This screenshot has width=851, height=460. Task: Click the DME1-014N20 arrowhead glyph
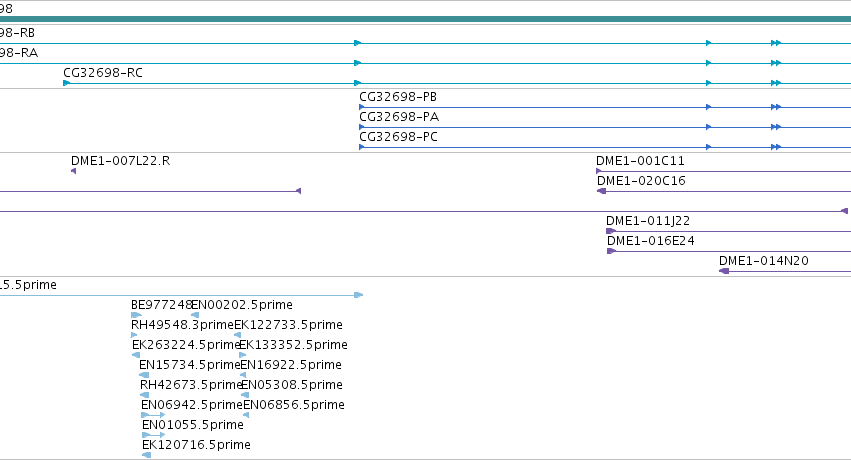coord(724,271)
